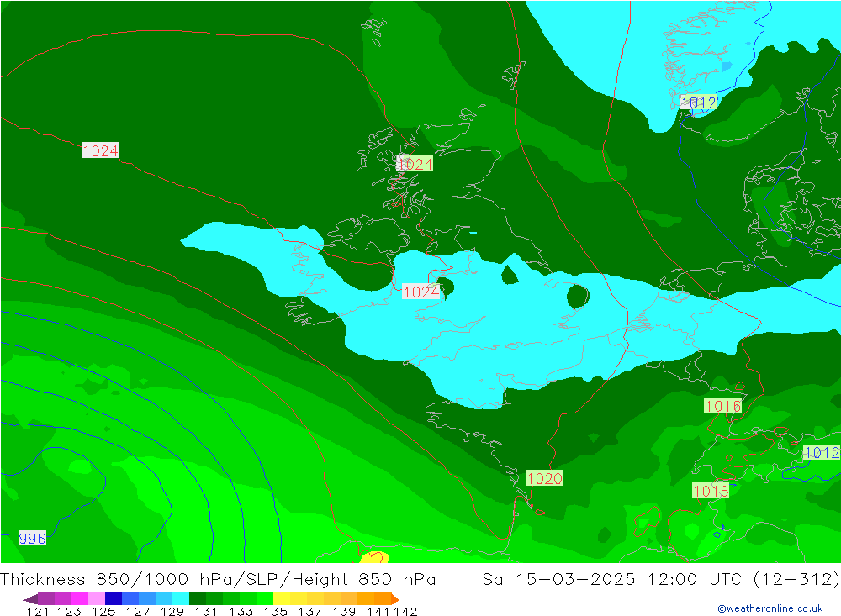Click the date text 'Sa 15-03-2025 12:00 UTC'
Screen dimensions: 841x616
611,580
